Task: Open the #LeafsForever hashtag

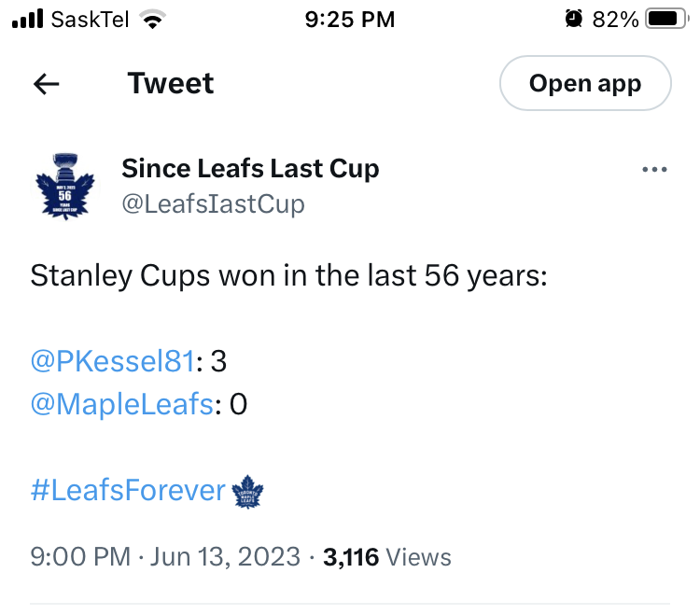Action: coord(129,491)
